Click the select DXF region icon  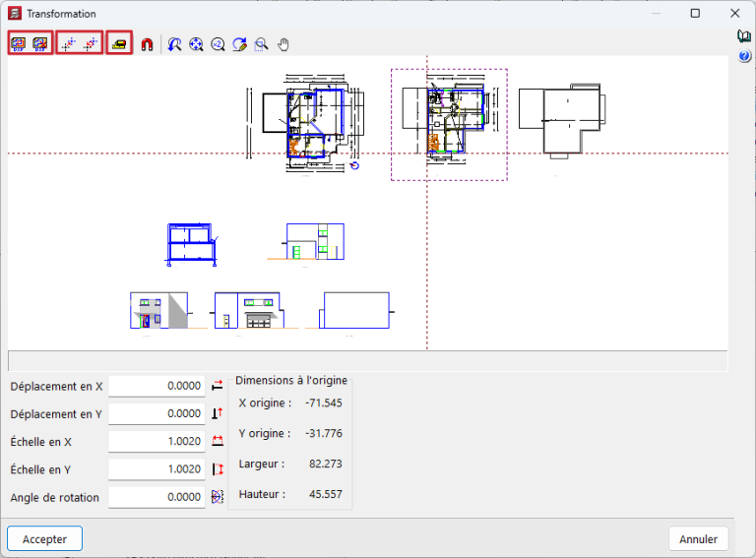tap(19, 44)
